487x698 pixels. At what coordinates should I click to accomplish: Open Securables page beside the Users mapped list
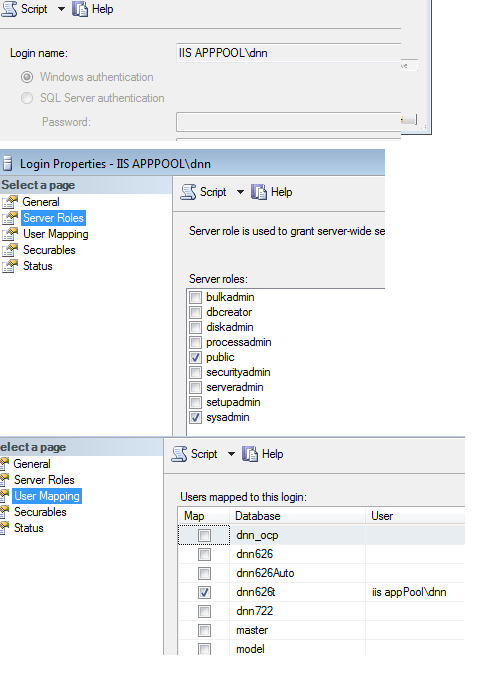click(40, 512)
